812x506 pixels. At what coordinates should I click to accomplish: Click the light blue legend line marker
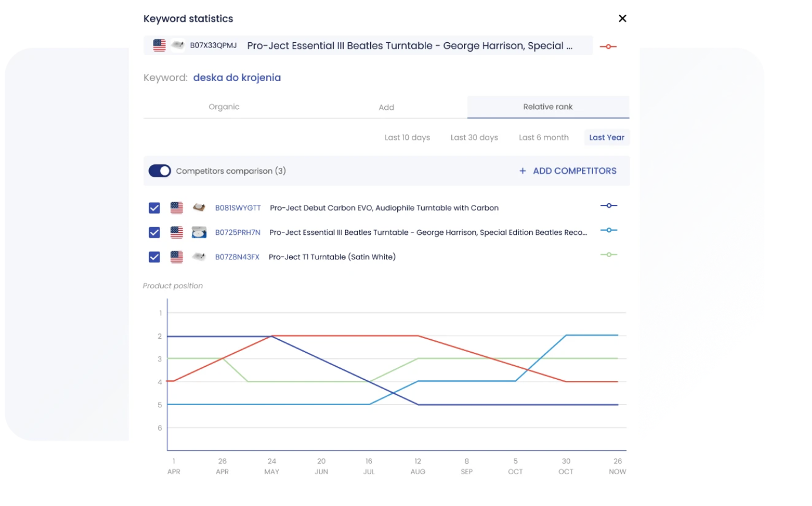click(x=608, y=230)
